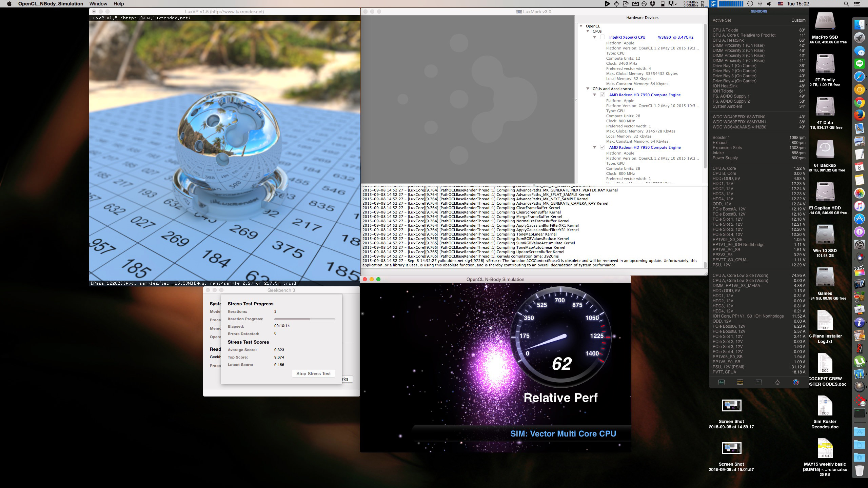Open Screen Shot 2015-09-08 at 15.01.57 thumbnail

[731, 448]
